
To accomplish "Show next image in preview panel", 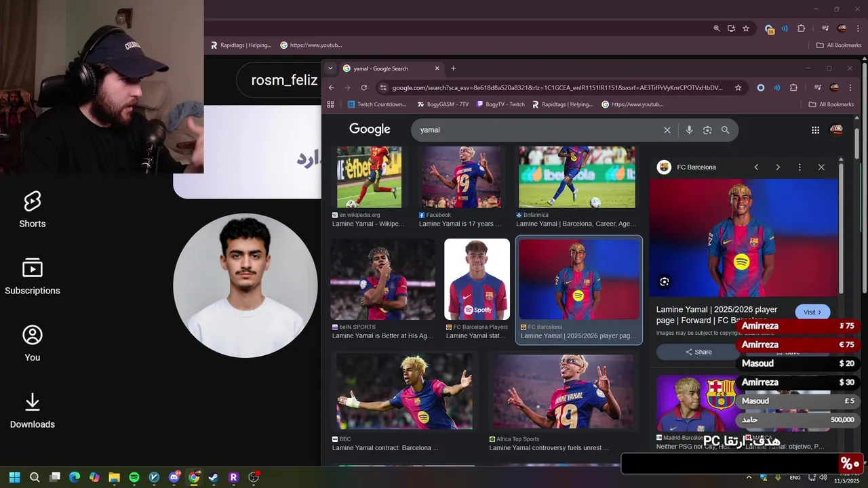I will [778, 167].
